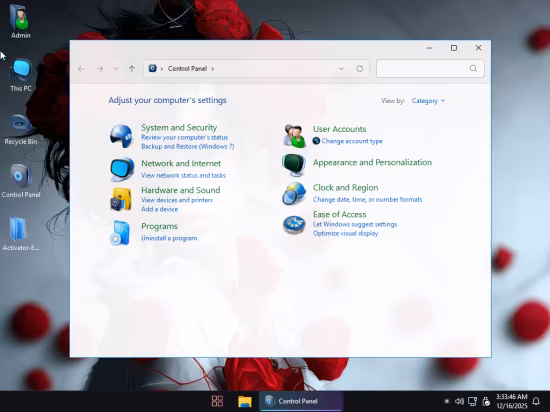Screen dimensions: 550x412
Task: Expand the address bar history dropdown
Action: point(341,69)
